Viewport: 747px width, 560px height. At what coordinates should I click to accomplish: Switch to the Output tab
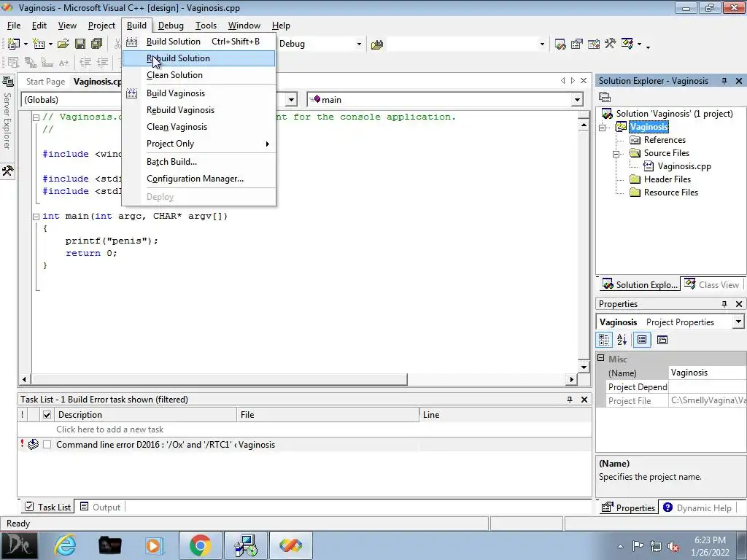pos(101,507)
